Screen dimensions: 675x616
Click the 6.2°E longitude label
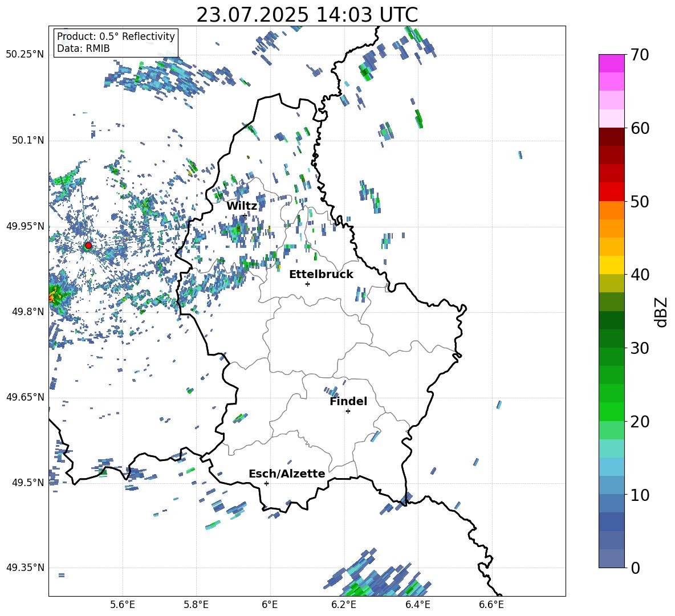(x=344, y=605)
